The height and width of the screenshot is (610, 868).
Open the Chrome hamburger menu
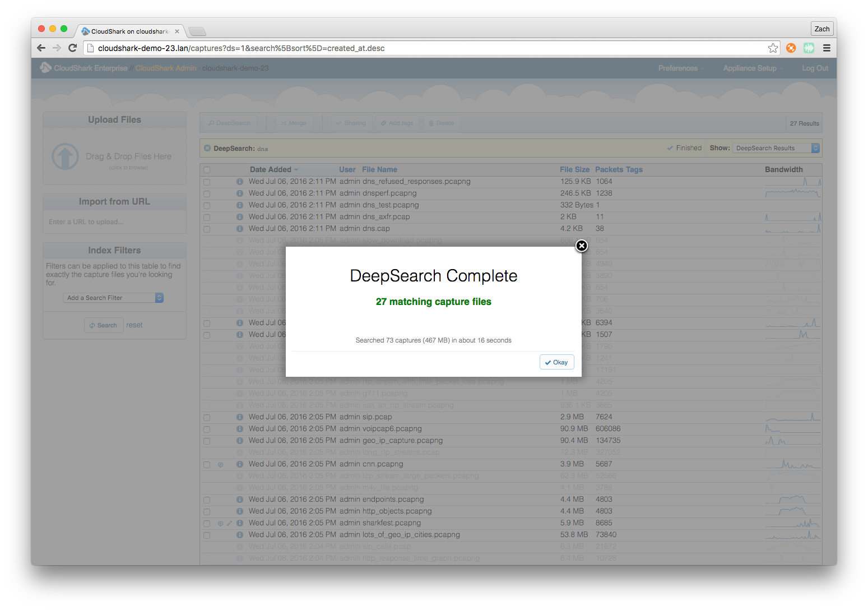[x=827, y=48]
